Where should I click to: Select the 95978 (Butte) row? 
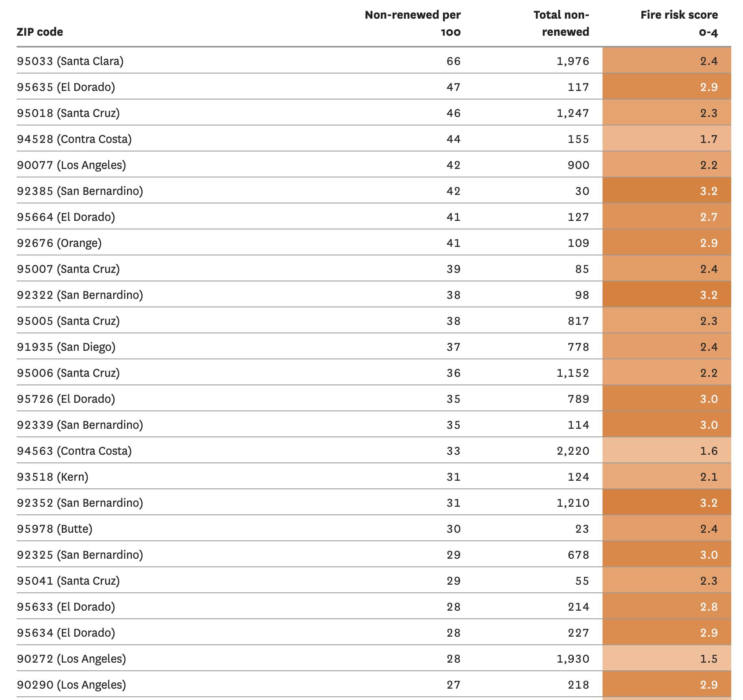pyautogui.click(x=374, y=528)
